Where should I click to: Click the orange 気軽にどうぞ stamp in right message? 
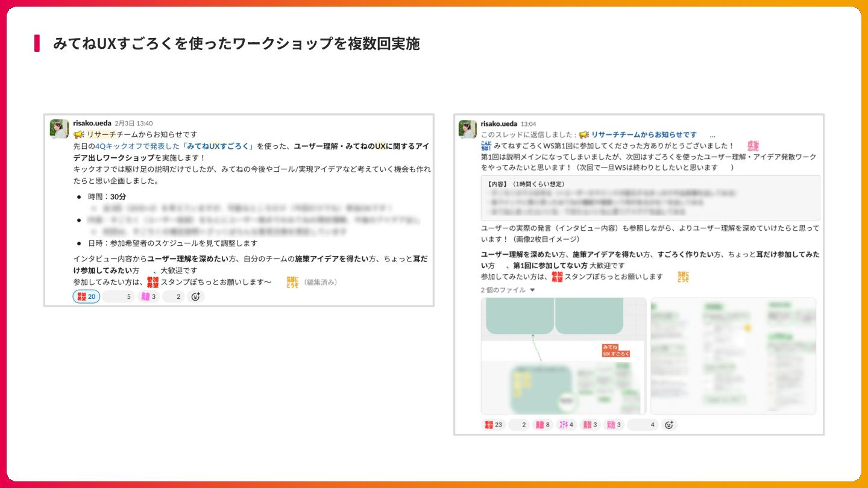683,277
